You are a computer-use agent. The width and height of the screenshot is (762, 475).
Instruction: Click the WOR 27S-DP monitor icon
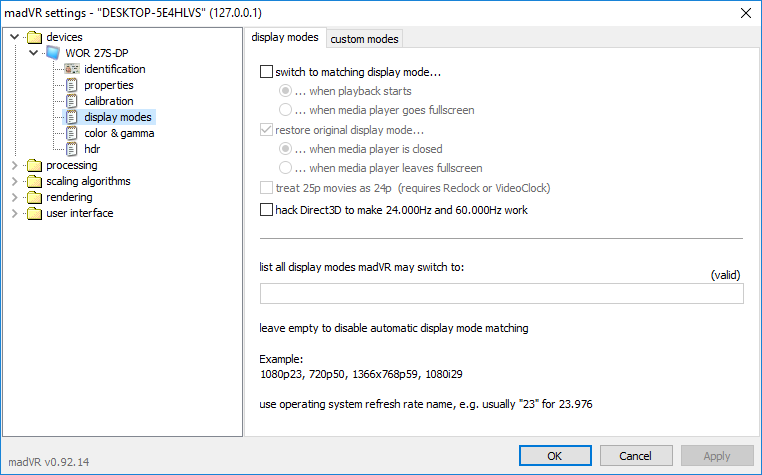point(53,53)
